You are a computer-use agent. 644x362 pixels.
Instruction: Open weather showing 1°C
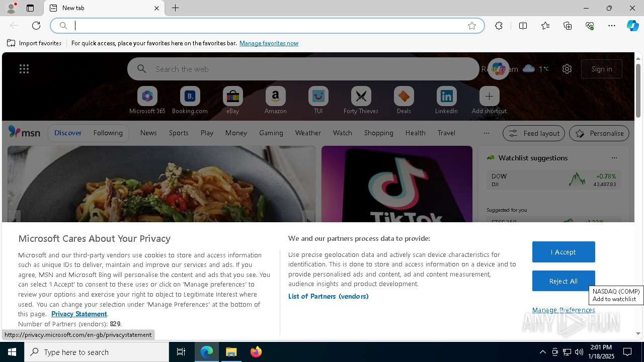(x=536, y=69)
